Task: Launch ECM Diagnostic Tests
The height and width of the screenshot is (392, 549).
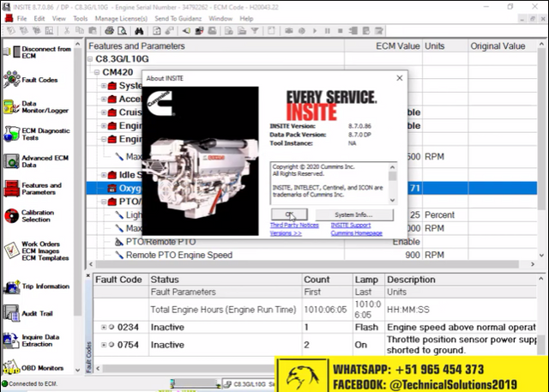Action: coord(11,135)
